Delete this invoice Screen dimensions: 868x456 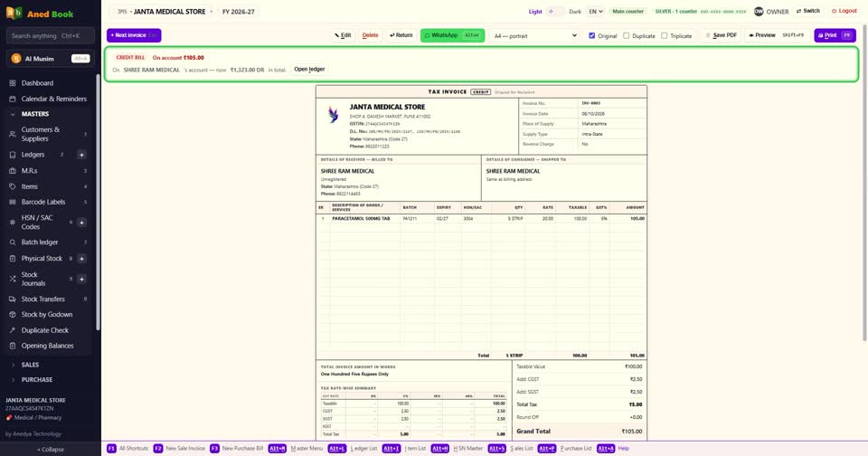click(370, 35)
